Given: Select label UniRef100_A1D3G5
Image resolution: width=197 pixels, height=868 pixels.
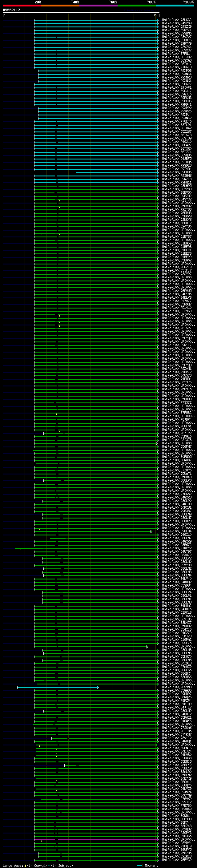Looking at the screenshot, I should click(177, 836).
